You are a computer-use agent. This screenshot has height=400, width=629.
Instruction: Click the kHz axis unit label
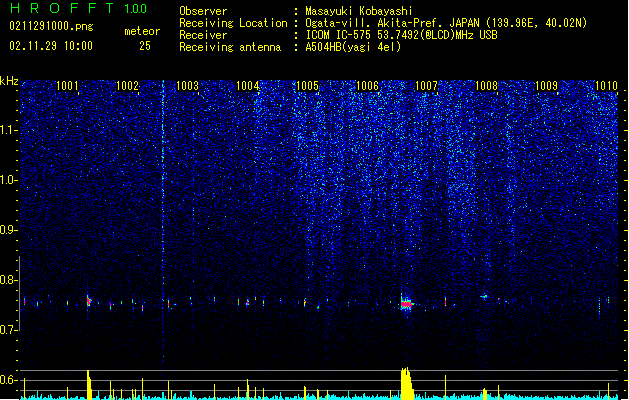pyautogui.click(x=9, y=81)
